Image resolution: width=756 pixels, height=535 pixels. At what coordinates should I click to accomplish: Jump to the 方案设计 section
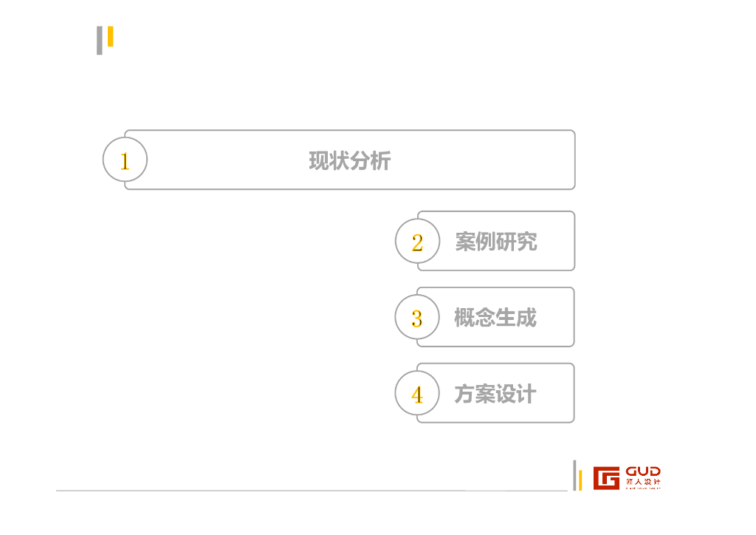point(495,394)
